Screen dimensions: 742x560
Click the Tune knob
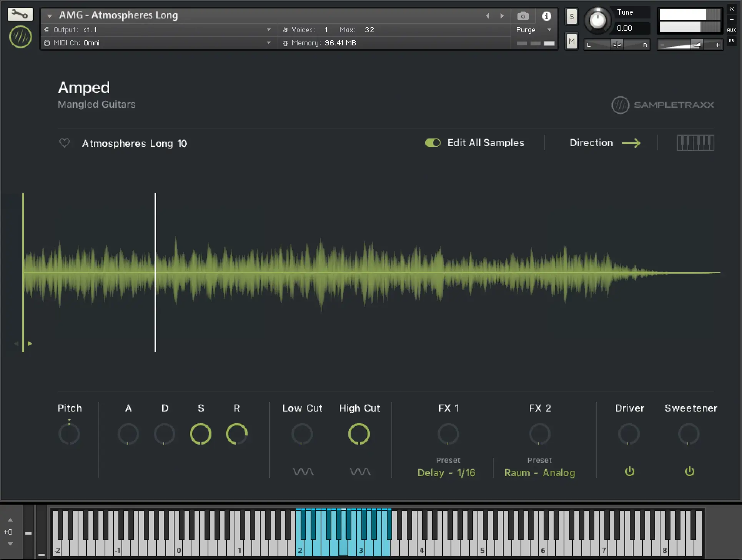coord(597,20)
